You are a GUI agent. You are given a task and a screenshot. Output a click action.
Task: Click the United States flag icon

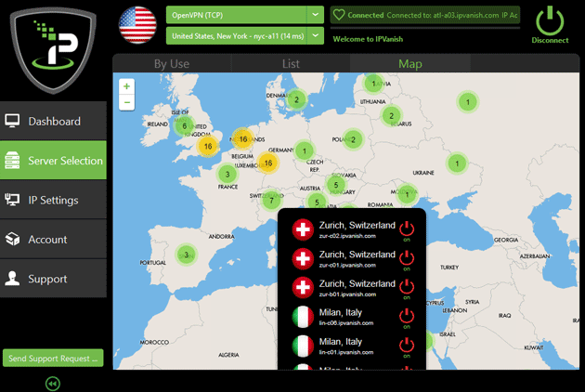coord(138,24)
